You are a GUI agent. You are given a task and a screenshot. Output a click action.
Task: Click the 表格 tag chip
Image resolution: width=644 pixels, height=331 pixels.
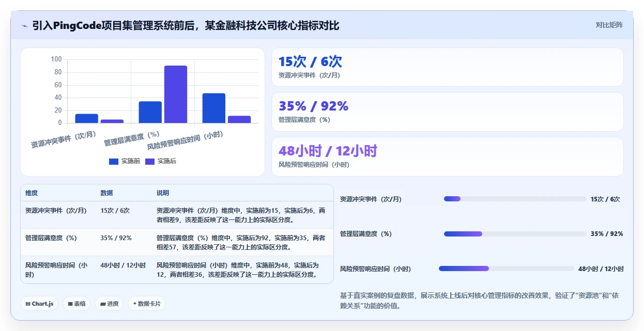[x=76, y=304]
